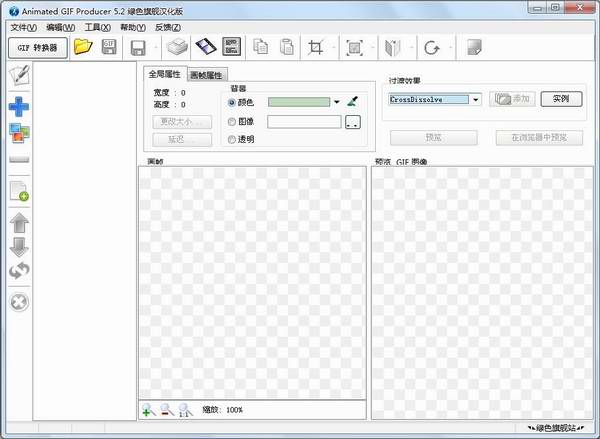Click the copy pages icon
Screen dimensions: 600x439
coord(260,47)
